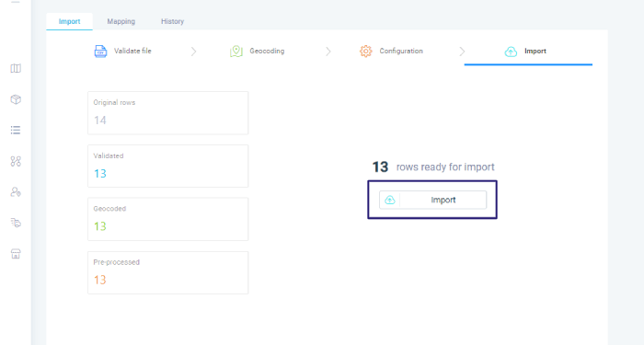Click the blue Validated count 13
The width and height of the screenshot is (644, 345).
tap(99, 174)
